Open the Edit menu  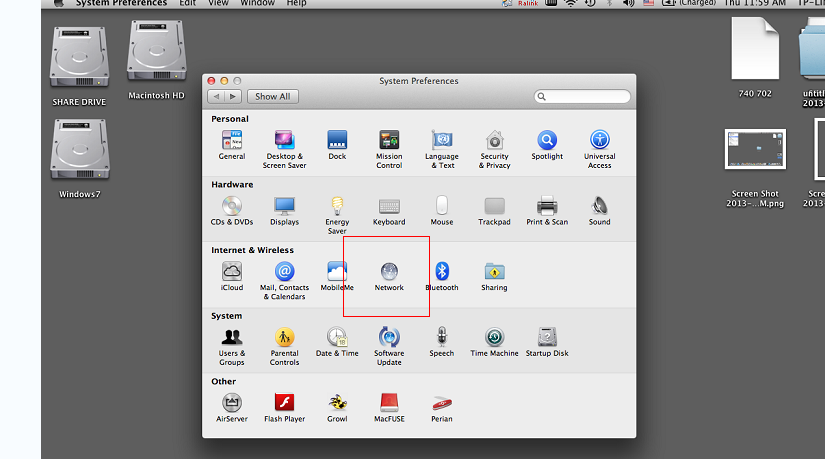(x=187, y=3)
